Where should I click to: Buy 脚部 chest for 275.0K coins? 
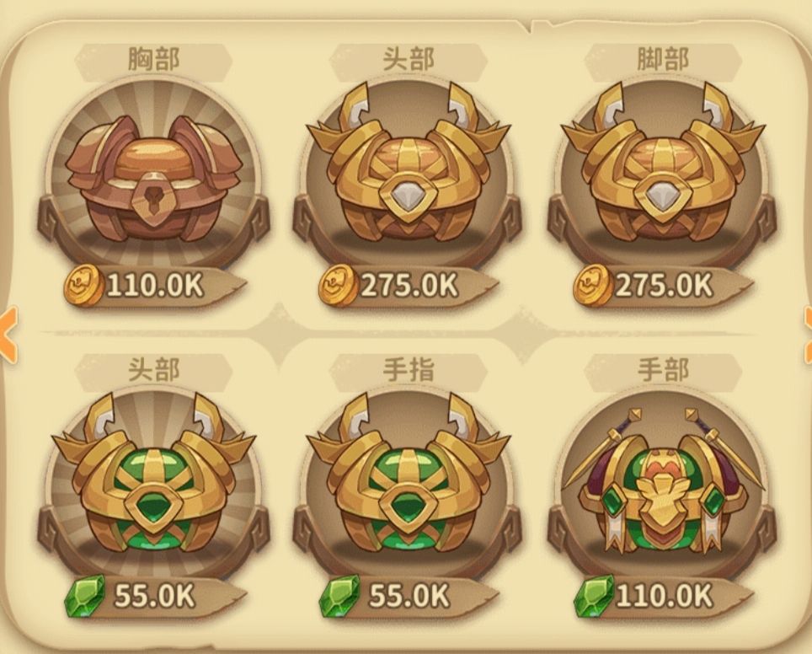coord(664,286)
